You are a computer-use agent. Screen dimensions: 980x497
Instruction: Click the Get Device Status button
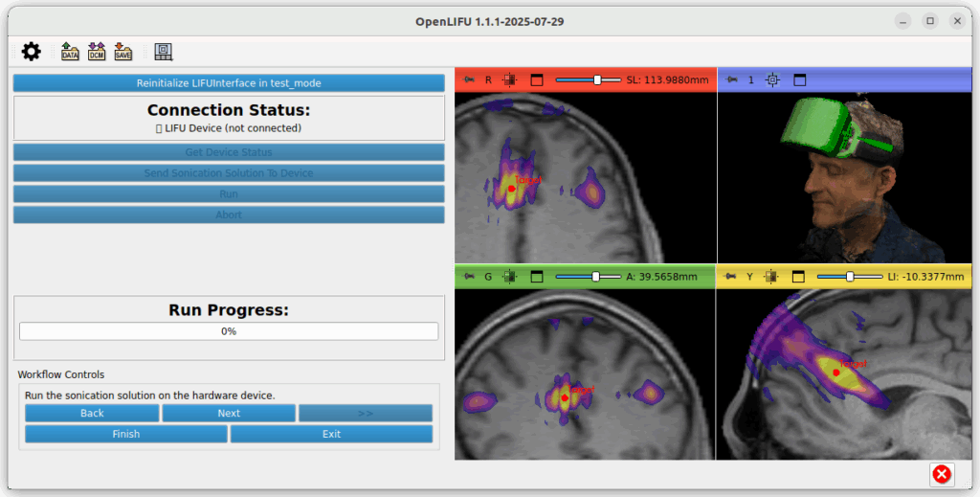[x=229, y=152]
